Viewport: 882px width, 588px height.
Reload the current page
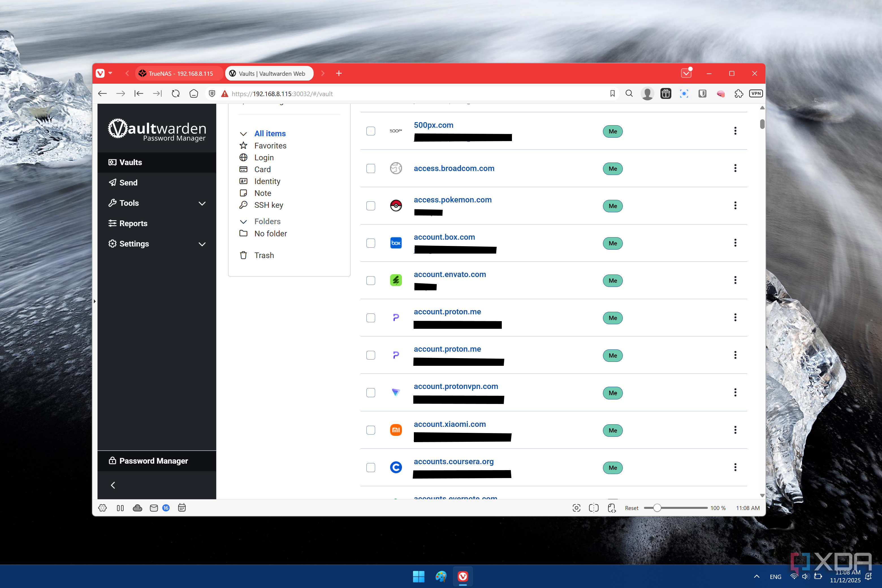pyautogui.click(x=176, y=93)
